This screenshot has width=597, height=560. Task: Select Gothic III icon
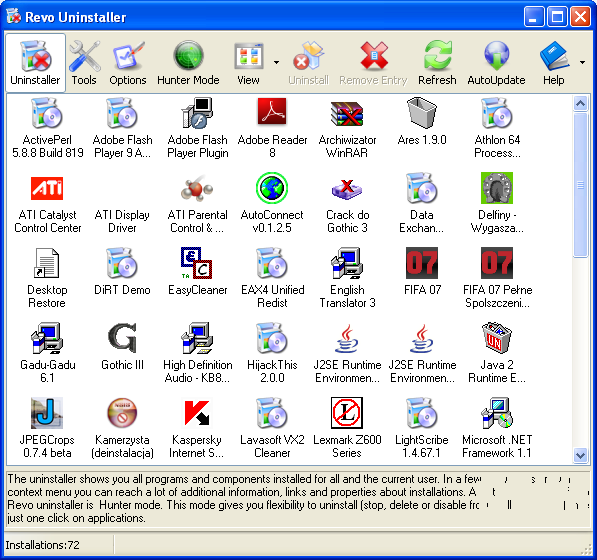tap(122, 337)
